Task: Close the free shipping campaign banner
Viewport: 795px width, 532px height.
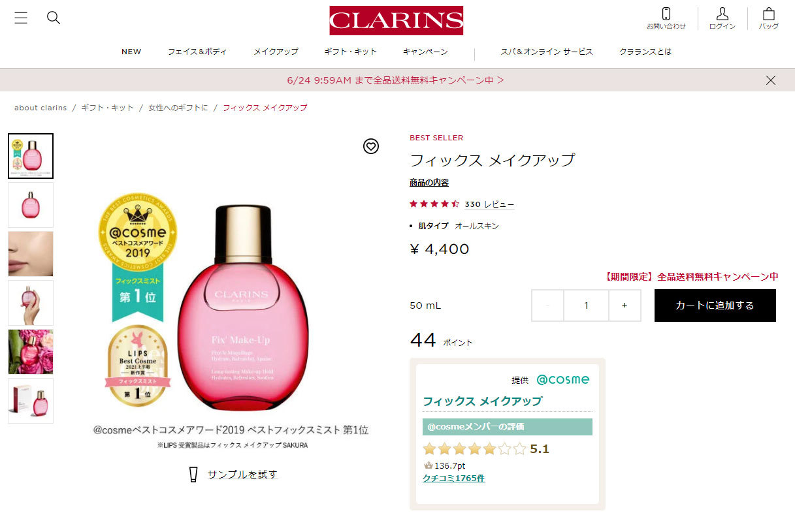Action: click(x=771, y=80)
